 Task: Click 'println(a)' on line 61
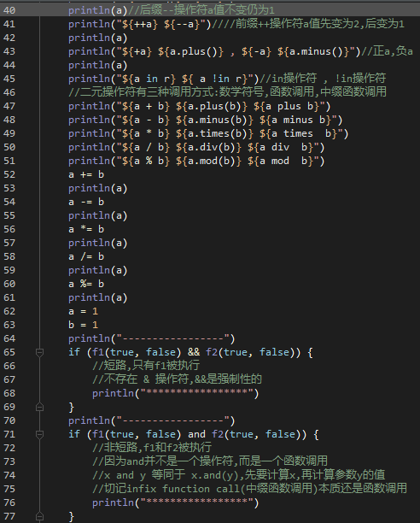98,297
